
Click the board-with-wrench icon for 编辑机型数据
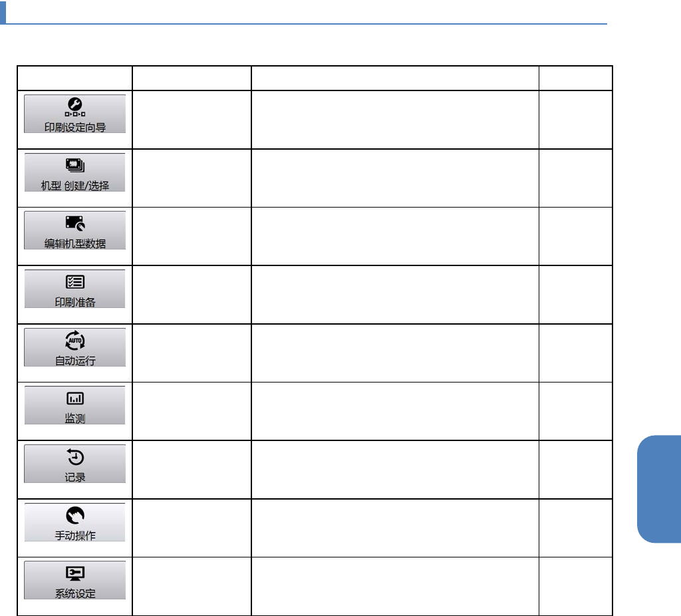click(75, 224)
